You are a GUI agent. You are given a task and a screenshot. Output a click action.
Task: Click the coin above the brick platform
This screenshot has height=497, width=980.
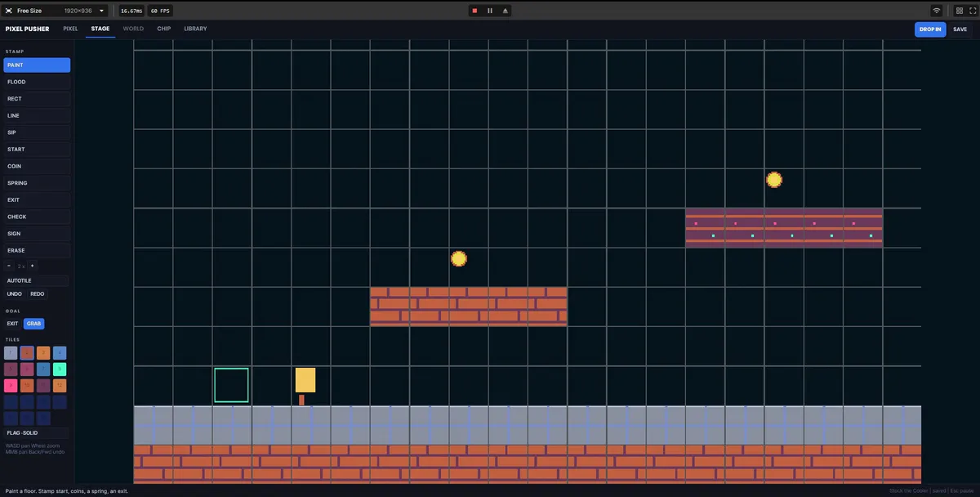coord(459,259)
